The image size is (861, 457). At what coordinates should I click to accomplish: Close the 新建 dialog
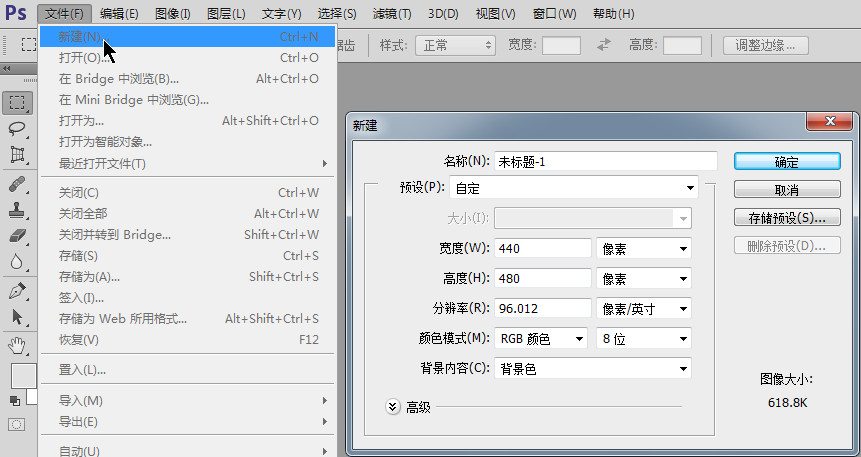click(x=830, y=121)
